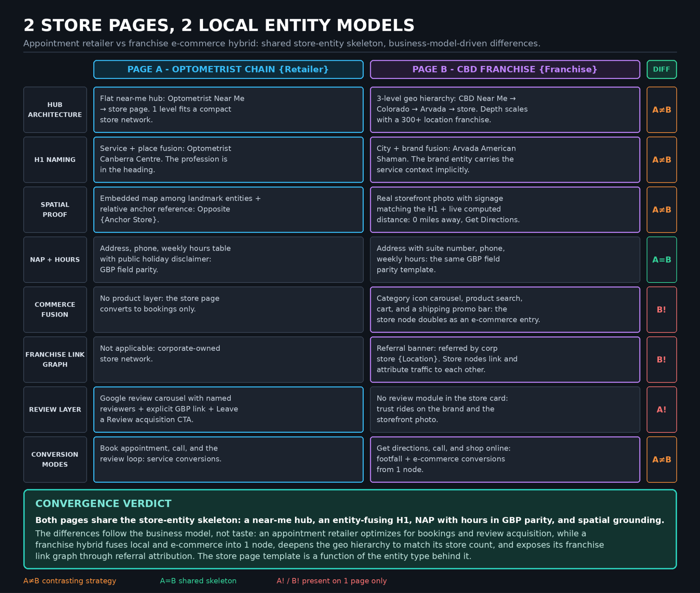Click the green A=B badge in NAP row
This screenshot has height=593, width=700.
coord(661,260)
